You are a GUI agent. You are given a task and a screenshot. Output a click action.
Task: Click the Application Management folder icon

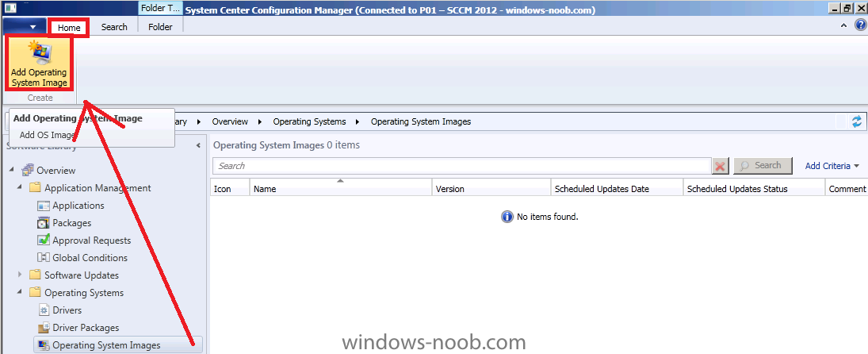pos(36,188)
